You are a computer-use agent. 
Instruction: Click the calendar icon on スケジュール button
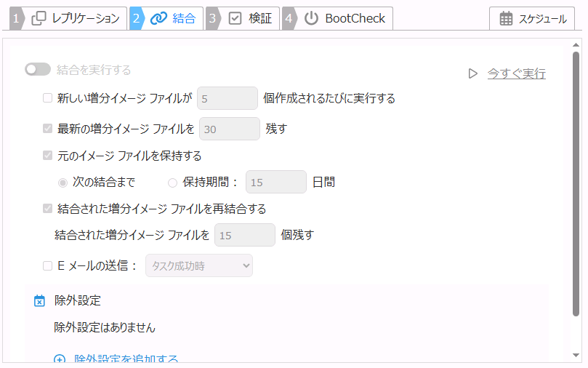pyautogui.click(x=507, y=19)
